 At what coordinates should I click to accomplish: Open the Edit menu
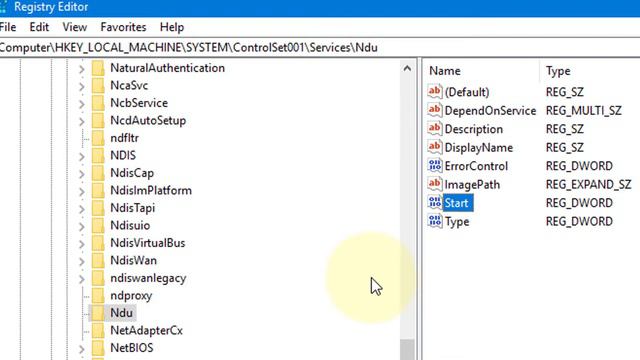39,27
